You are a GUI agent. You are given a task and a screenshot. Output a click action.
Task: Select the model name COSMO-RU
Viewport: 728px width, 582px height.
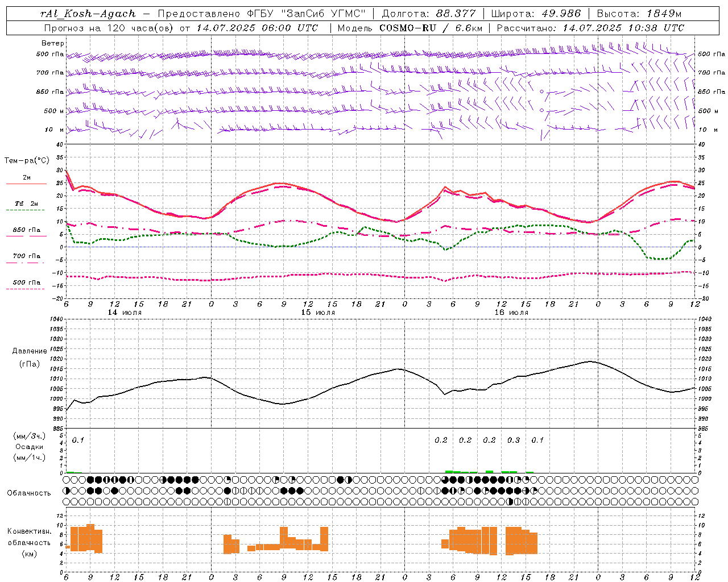(x=408, y=28)
